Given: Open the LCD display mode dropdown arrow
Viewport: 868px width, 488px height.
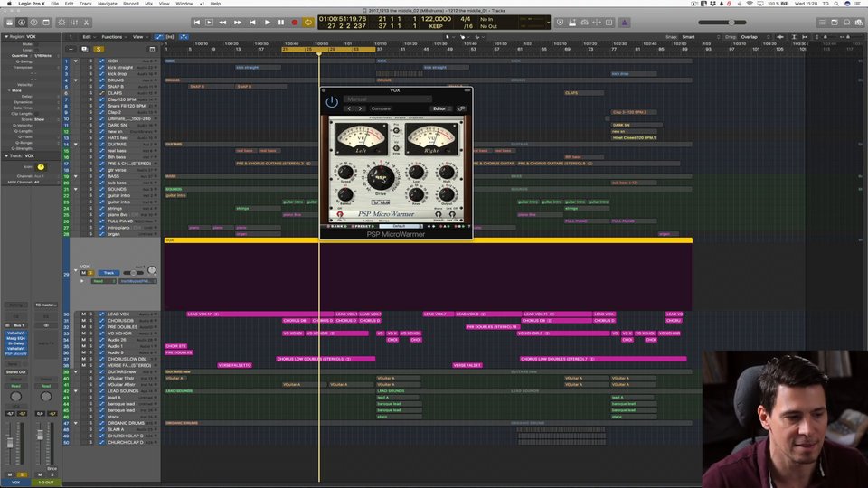Looking at the screenshot, I should pos(548,23).
